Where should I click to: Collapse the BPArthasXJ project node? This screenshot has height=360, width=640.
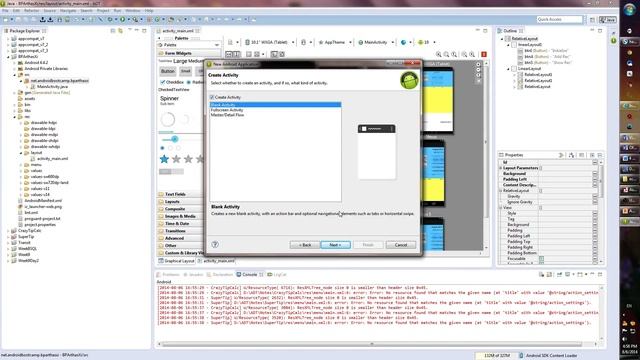coord(8,57)
